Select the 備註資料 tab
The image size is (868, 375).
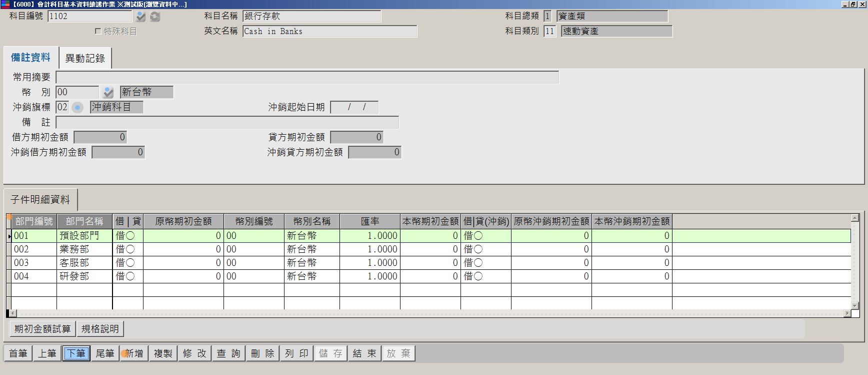tap(30, 58)
